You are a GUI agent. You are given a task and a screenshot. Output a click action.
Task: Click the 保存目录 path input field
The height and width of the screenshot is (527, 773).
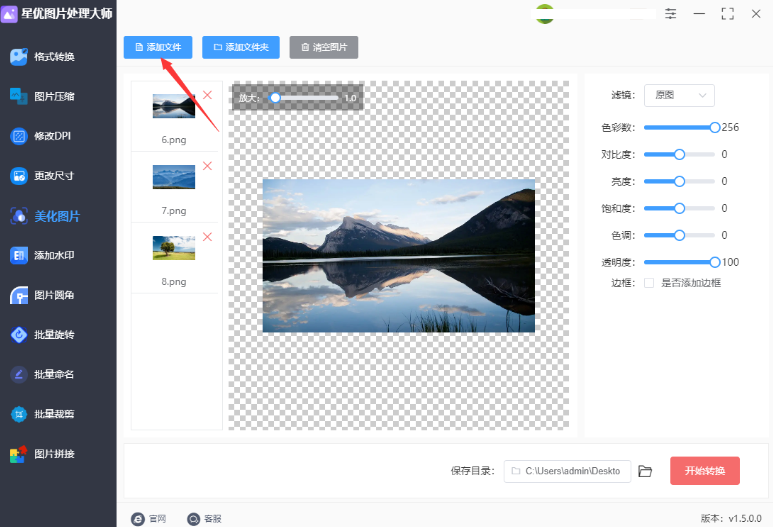tap(567, 471)
